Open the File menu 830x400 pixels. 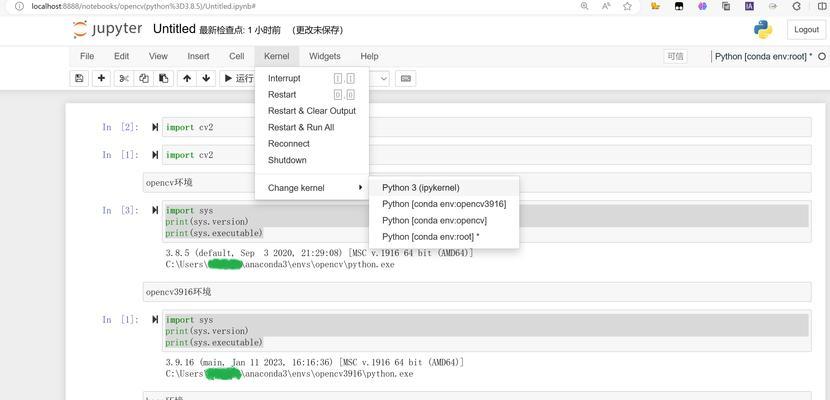point(87,56)
